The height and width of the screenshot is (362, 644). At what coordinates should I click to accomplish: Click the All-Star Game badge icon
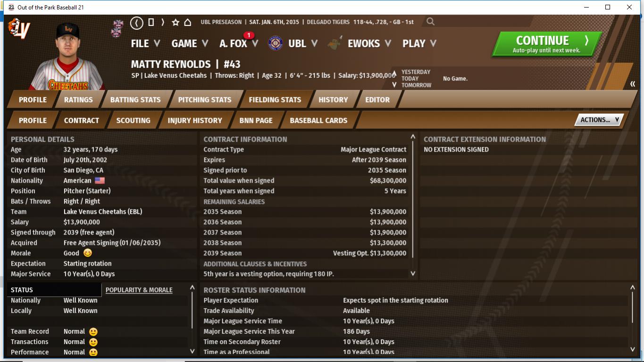tap(118, 28)
